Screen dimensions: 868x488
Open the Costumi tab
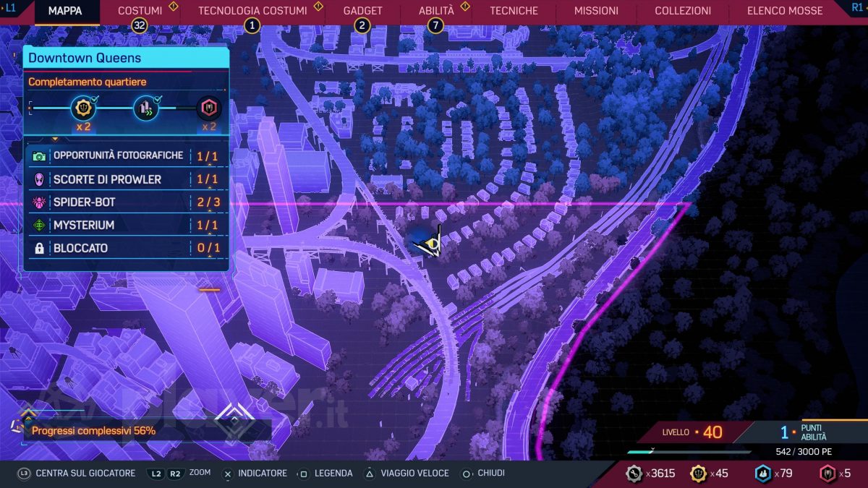[x=140, y=11]
